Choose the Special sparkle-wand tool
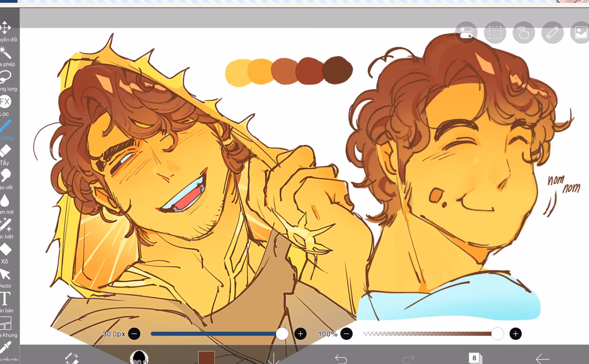This screenshot has height=364, width=589. pos(5,225)
